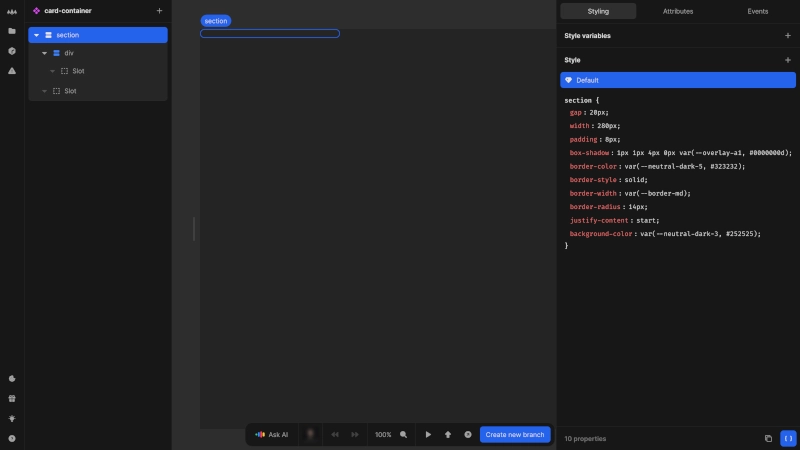Click the round icon beside Create new branch
This screenshot has width=800, height=450.
(x=468, y=435)
